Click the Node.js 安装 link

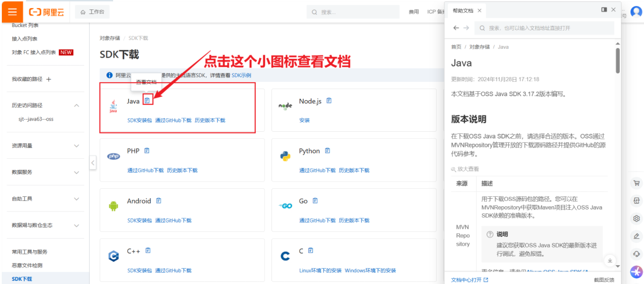click(304, 120)
